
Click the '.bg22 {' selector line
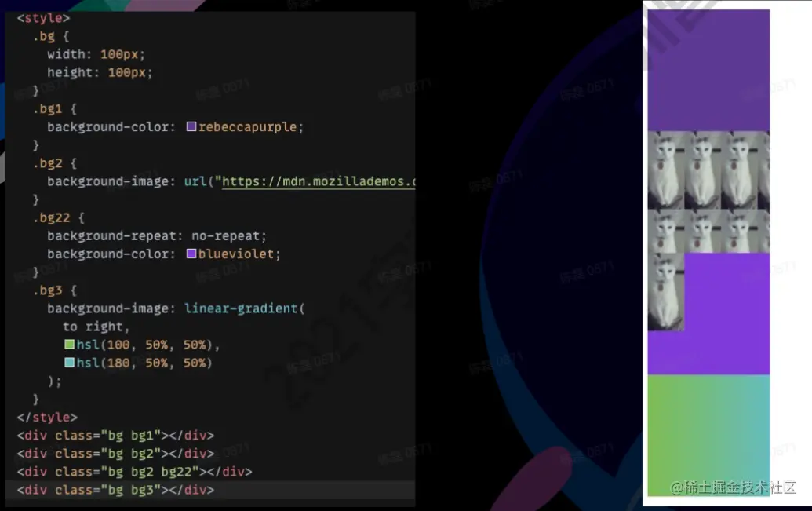pos(59,217)
